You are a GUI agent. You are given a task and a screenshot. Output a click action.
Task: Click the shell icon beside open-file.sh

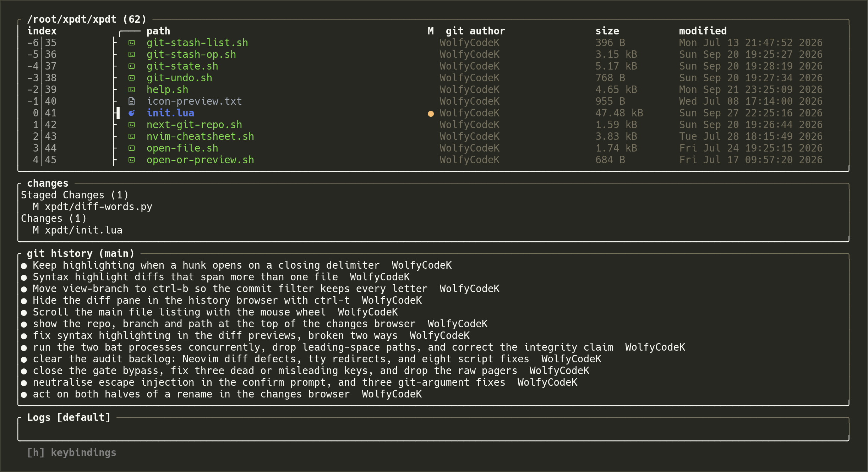[x=132, y=148]
